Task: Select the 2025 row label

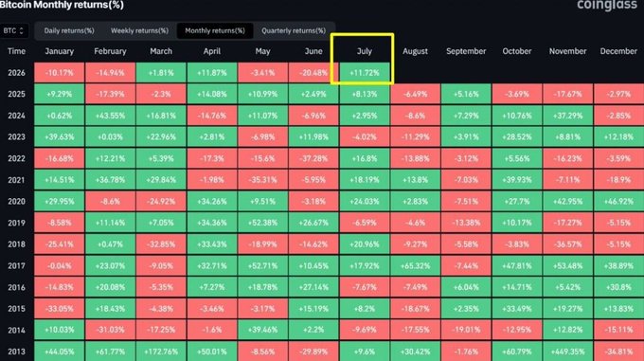Action: 16,94
